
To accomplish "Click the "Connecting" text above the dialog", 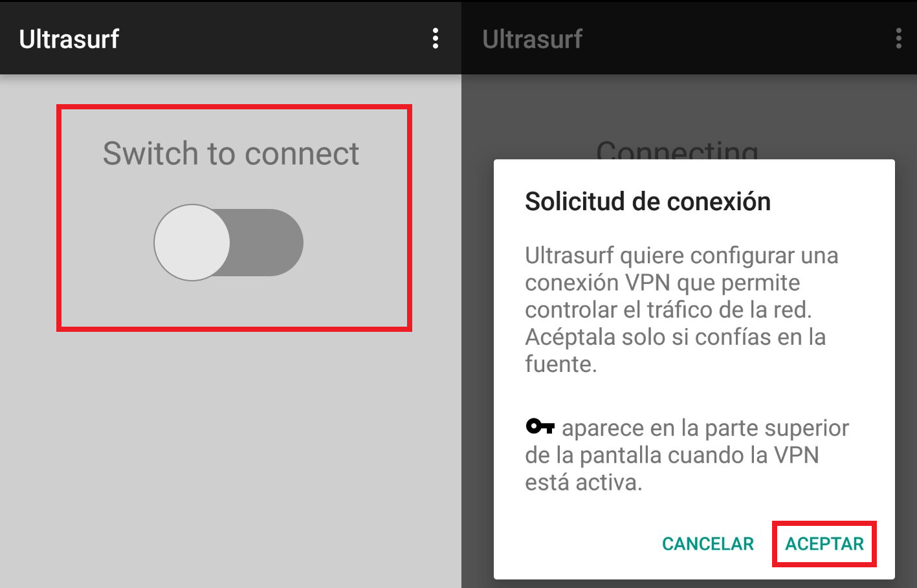I will click(x=677, y=149).
